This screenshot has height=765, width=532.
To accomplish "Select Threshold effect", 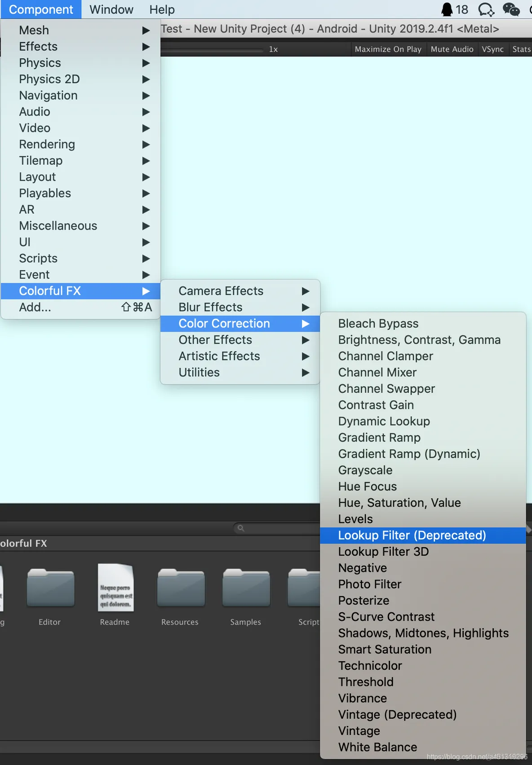I will [423, 682].
